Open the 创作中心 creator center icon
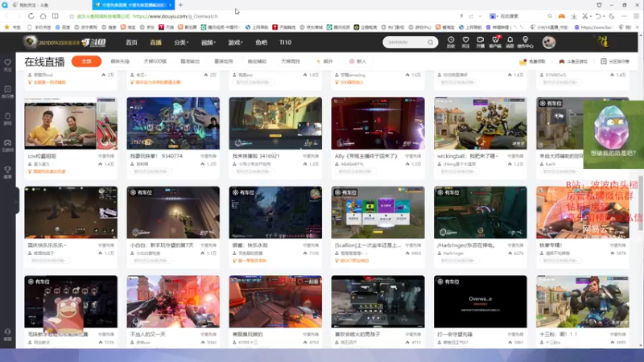The height and width of the screenshot is (362, 644). pos(526,42)
